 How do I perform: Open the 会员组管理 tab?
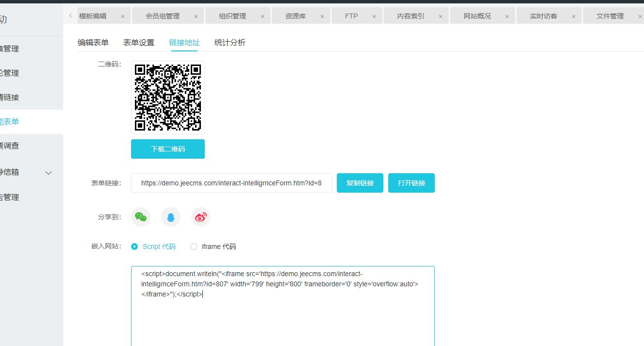pos(163,16)
